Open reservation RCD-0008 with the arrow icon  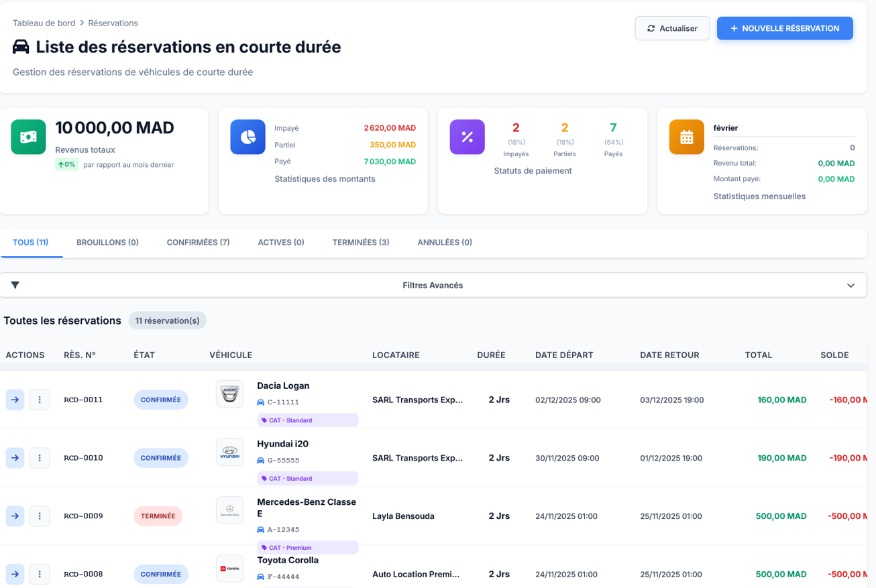click(x=15, y=574)
